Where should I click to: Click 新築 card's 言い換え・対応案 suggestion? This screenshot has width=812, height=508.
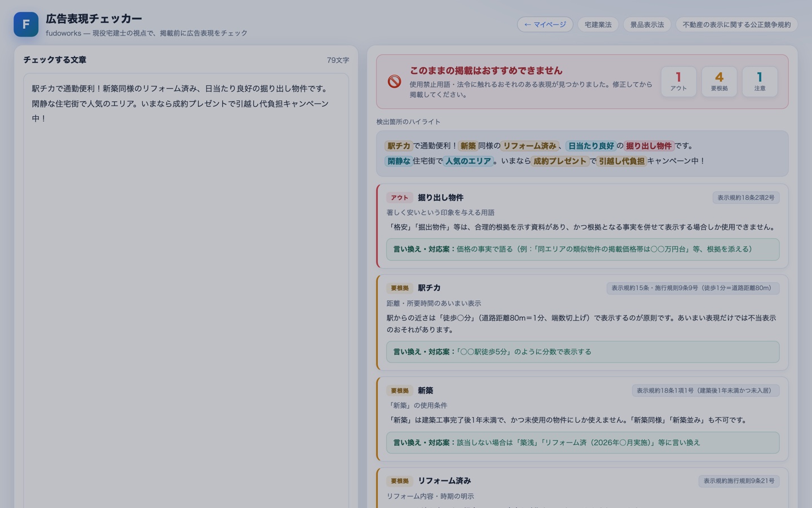pyautogui.click(x=582, y=443)
